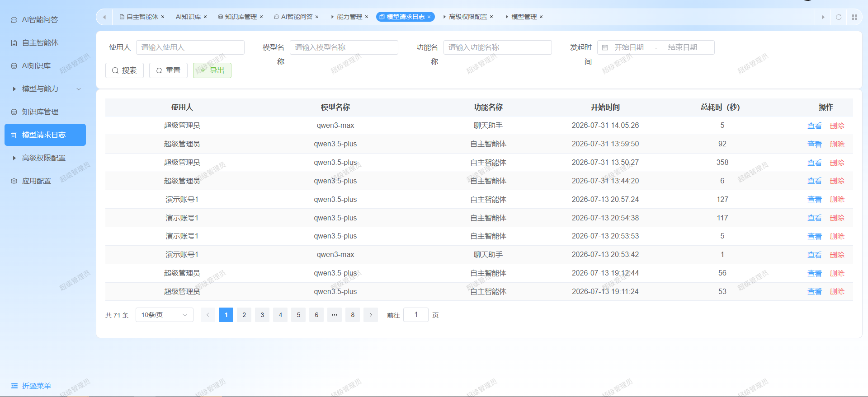View the 20:54:38 log entry

pyautogui.click(x=815, y=218)
